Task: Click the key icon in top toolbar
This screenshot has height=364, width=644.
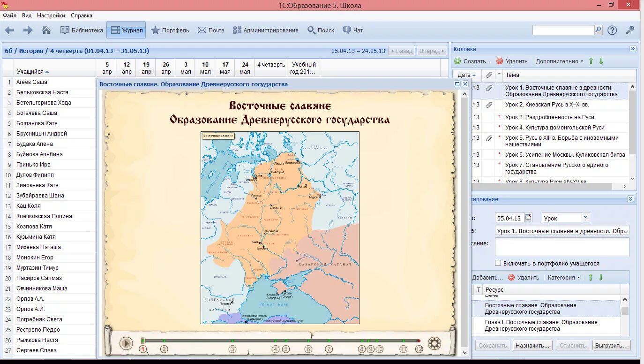Action: [x=630, y=30]
